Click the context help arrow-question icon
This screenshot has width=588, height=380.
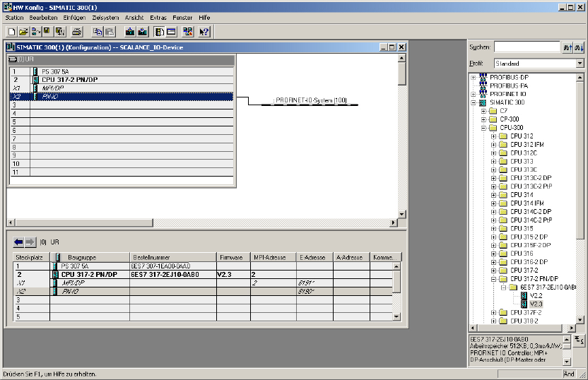tap(204, 32)
